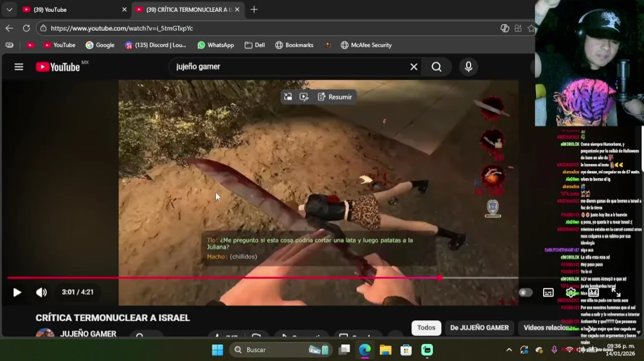Toggle subtitles in the player controls
The width and height of the screenshot is (644, 361).
click(548, 292)
